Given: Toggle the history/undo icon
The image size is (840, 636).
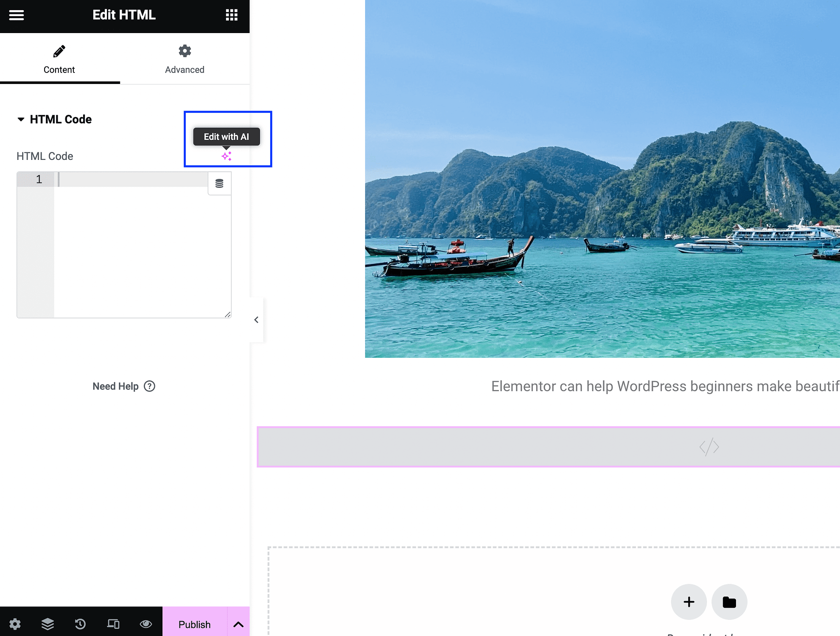Looking at the screenshot, I should point(81,623).
